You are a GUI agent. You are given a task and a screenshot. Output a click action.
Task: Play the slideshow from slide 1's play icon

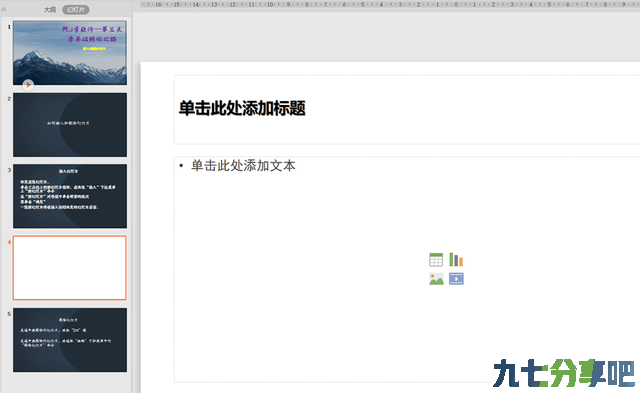28,85
